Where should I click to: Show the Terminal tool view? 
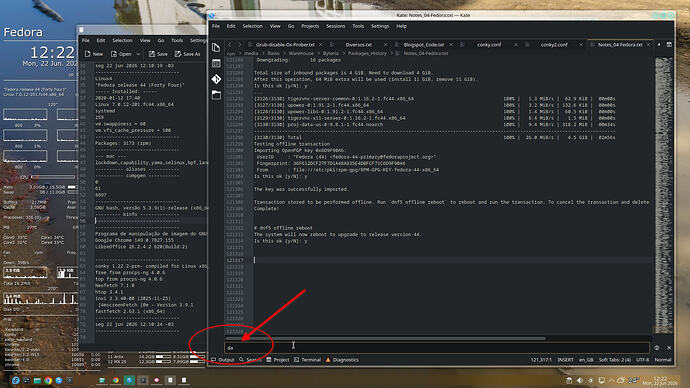click(307, 360)
